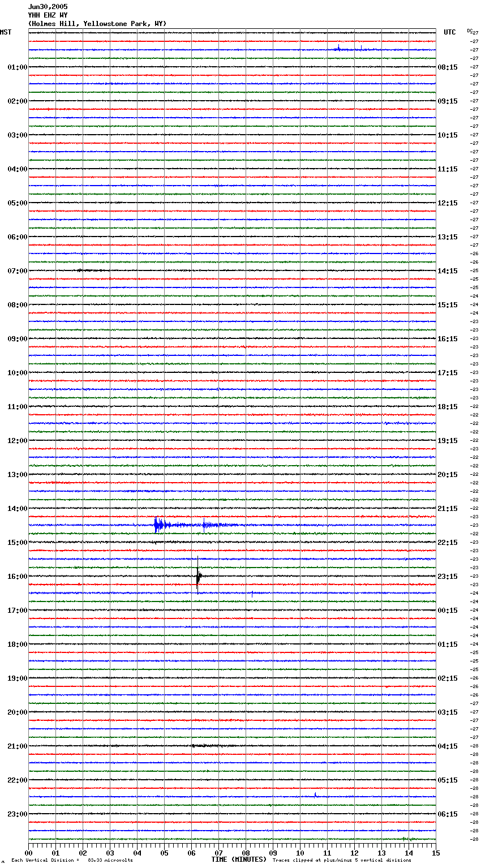
Task: Click the small blue spike after 22:00 near minute 10
Action: pyautogui.click(x=315, y=795)
